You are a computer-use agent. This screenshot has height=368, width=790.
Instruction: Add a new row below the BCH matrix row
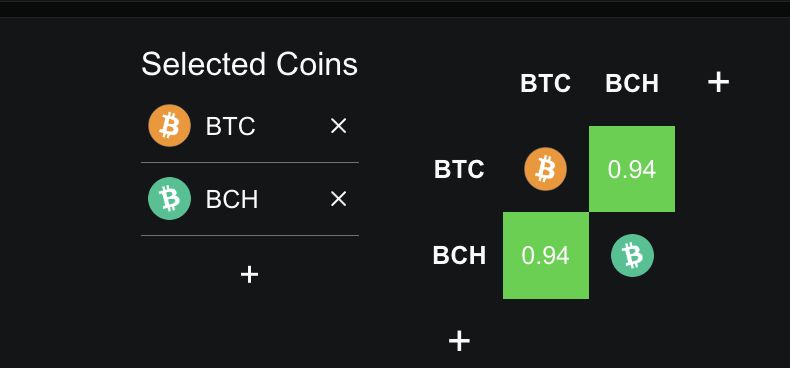459,341
